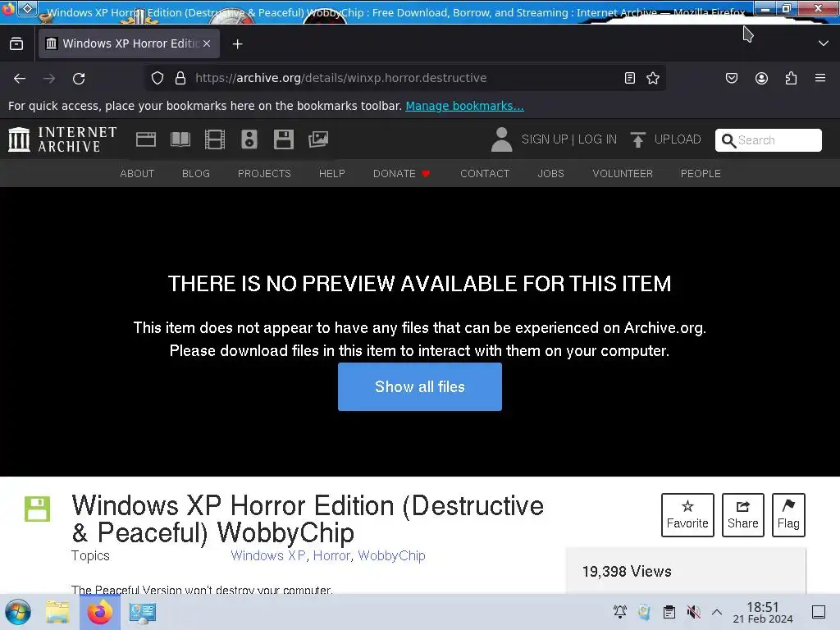Open the file manager from the taskbar
This screenshot has height=630, width=840.
[x=57, y=612]
